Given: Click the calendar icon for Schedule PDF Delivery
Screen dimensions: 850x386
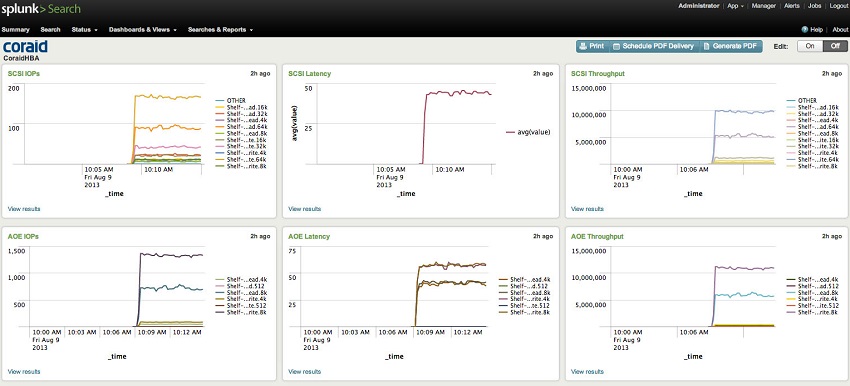Looking at the screenshot, I should [616, 47].
